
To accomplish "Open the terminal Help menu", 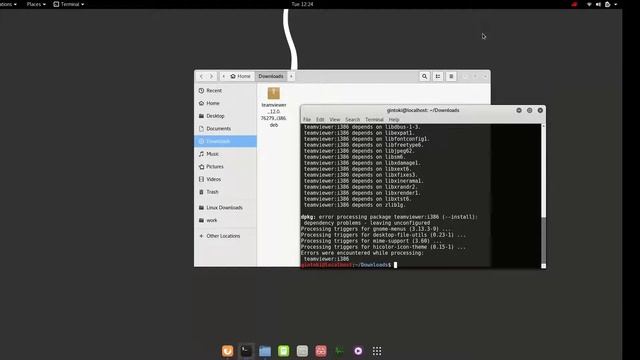I will pyautogui.click(x=394, y=120).
